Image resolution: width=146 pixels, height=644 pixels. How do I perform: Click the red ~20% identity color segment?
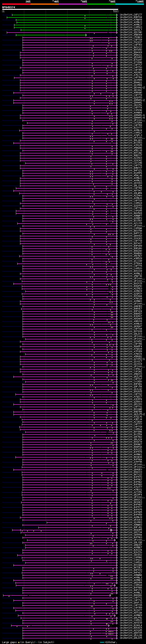16,4
